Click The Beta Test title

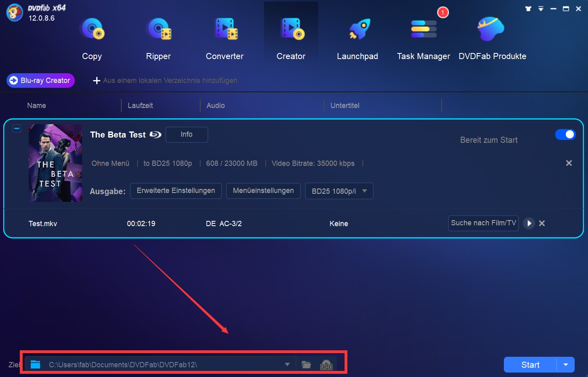[118, 135]
